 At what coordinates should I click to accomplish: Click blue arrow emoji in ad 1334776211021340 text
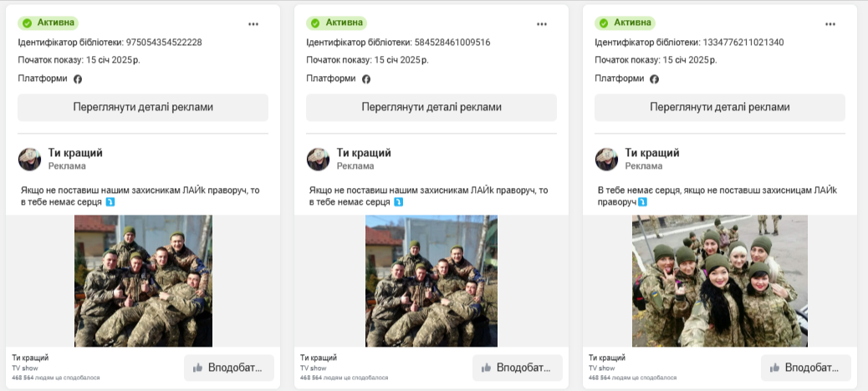pos(642,202)
